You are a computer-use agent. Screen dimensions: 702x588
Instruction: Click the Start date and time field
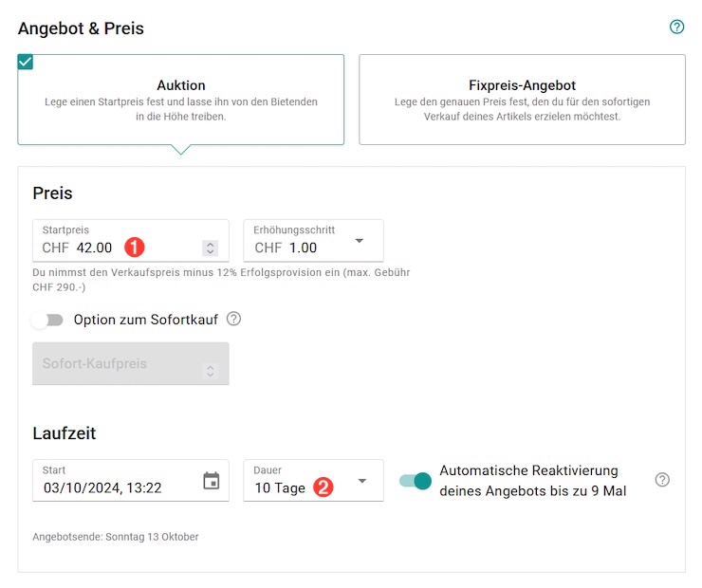[x=114, y=487]
